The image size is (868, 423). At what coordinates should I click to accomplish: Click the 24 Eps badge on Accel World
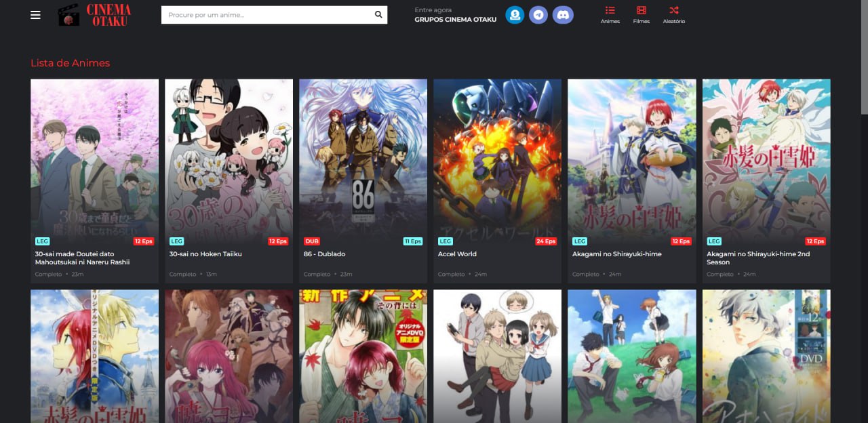(x=546, y=241)
